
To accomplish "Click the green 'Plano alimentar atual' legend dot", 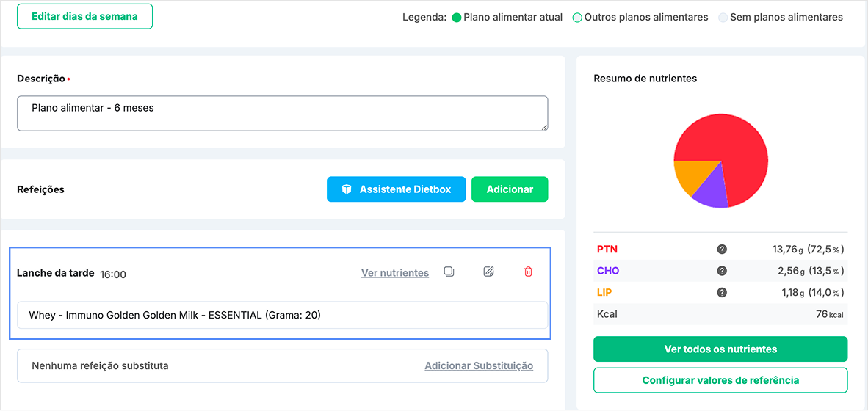I will pyautogui.click(x=456, y=18).
